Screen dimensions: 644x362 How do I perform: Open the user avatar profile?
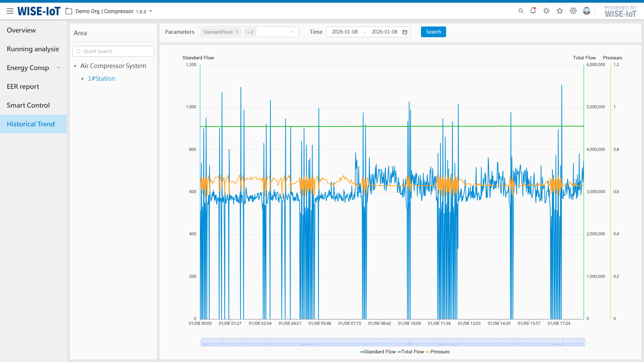click(x=587, y=11)
